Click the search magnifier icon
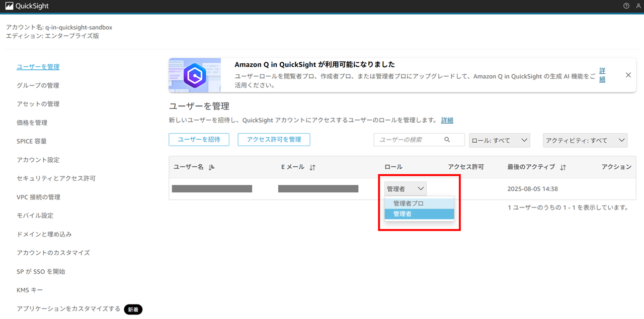This screenshot has height=319, width=644. click(447, 140)
